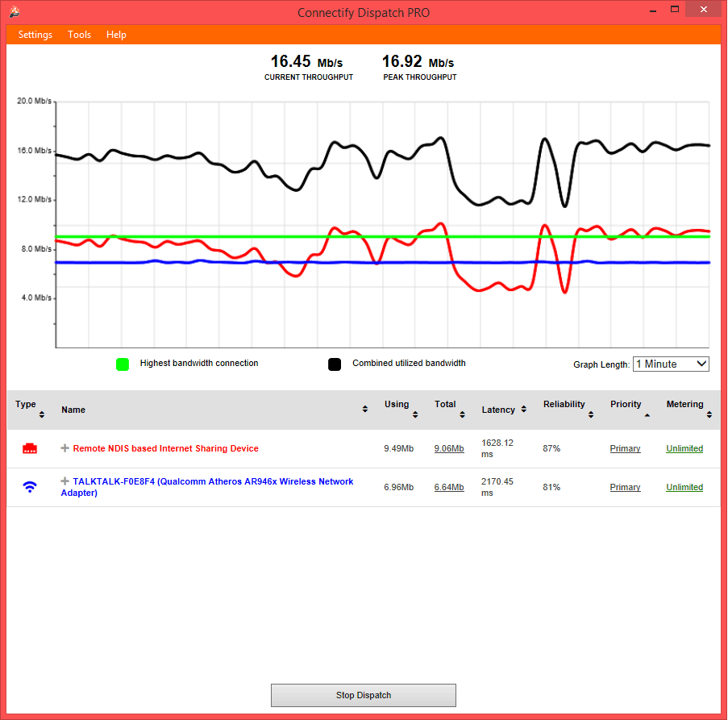The width and height of the screenshot is (728, 720).
Task: Click the 81% reliability value
Action: [x=551, y=487]
